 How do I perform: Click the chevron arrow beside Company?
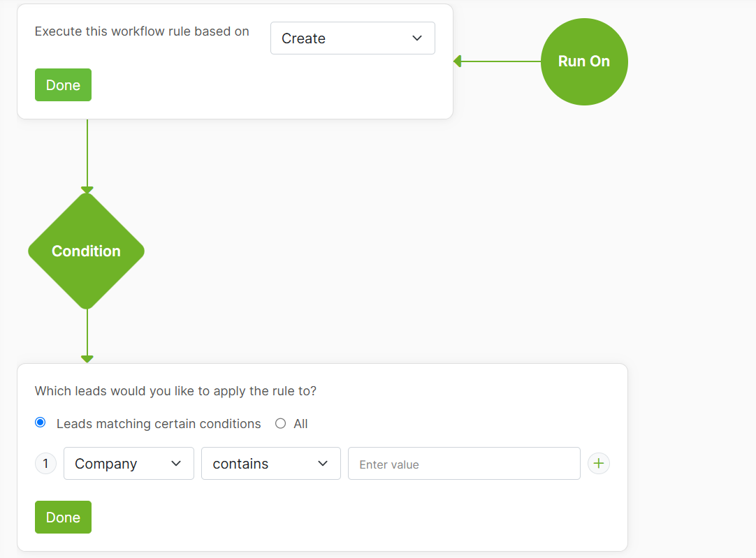[x=177, y=464]
